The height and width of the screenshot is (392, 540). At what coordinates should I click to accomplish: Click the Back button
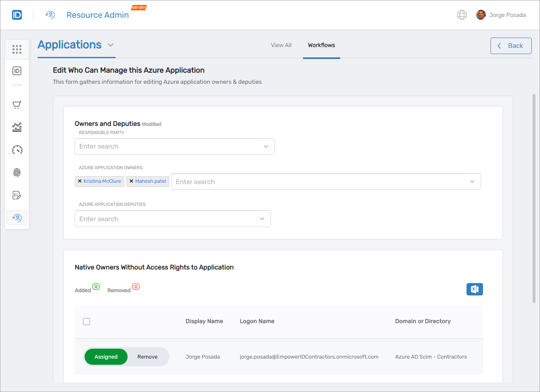pyautogui.click(x=511, y=46)
